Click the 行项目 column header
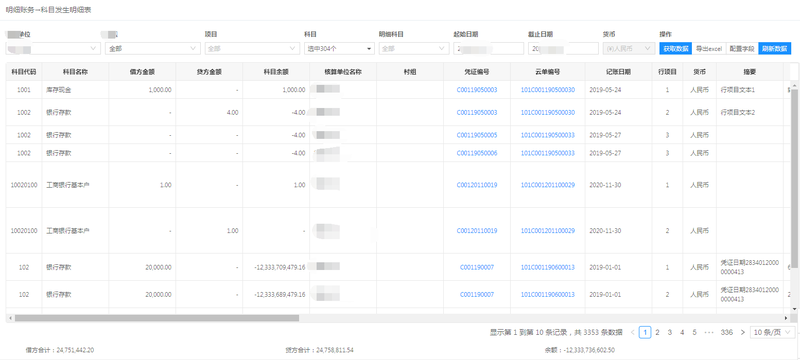The width and height of the screenshot is (800, 360). (667, 72)
